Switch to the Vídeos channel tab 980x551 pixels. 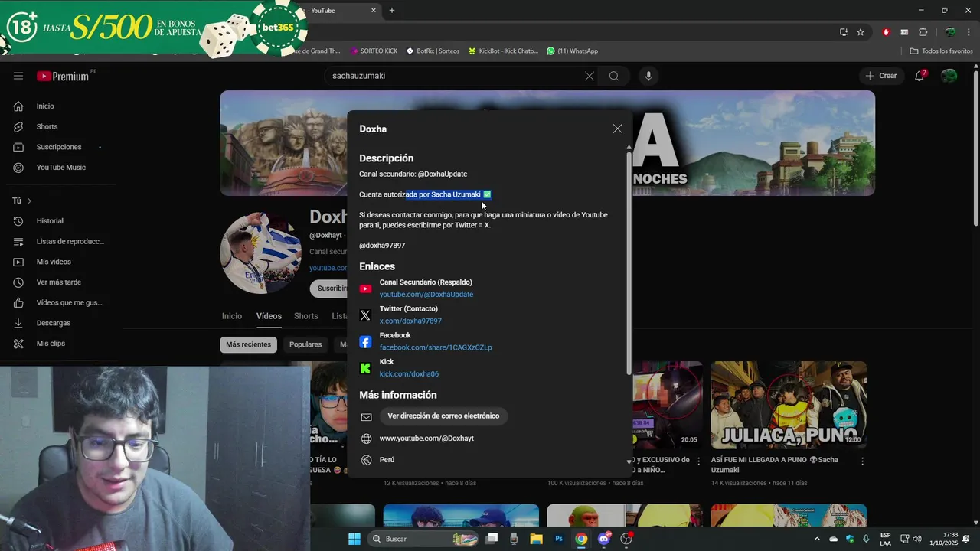point(269,316)
